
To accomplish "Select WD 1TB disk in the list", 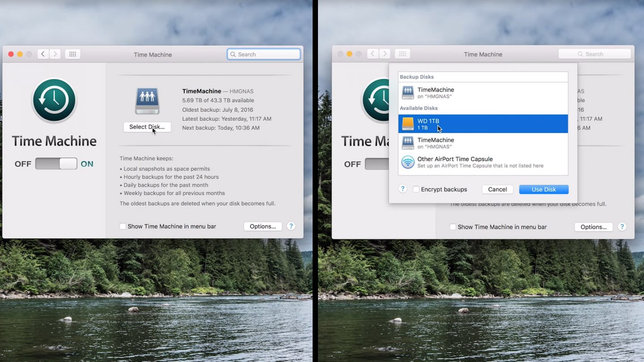I will [x=483, y=124].
